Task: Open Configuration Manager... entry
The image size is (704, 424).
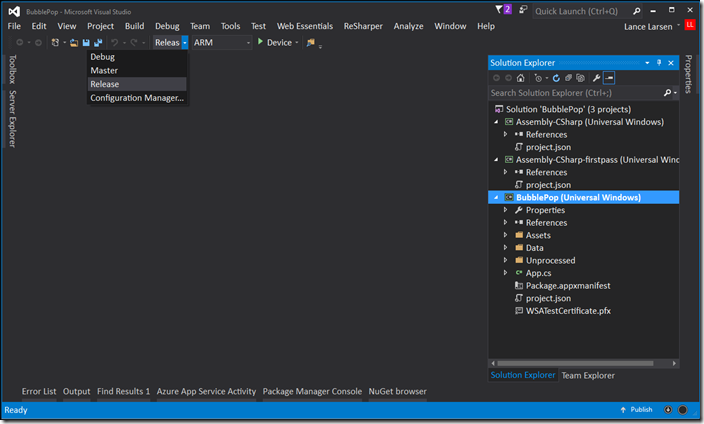Action: [137, 98]
